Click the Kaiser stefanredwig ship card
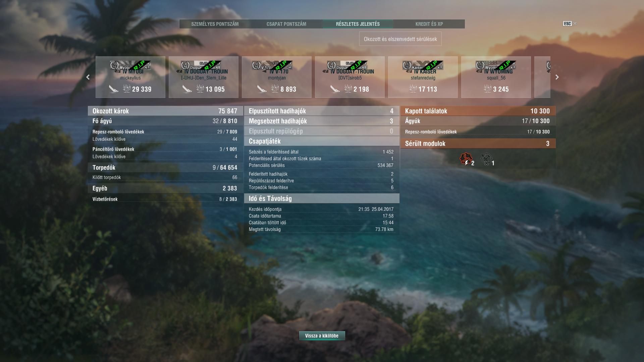The height and width of the screenshot is (362, 644). point(423,77)
